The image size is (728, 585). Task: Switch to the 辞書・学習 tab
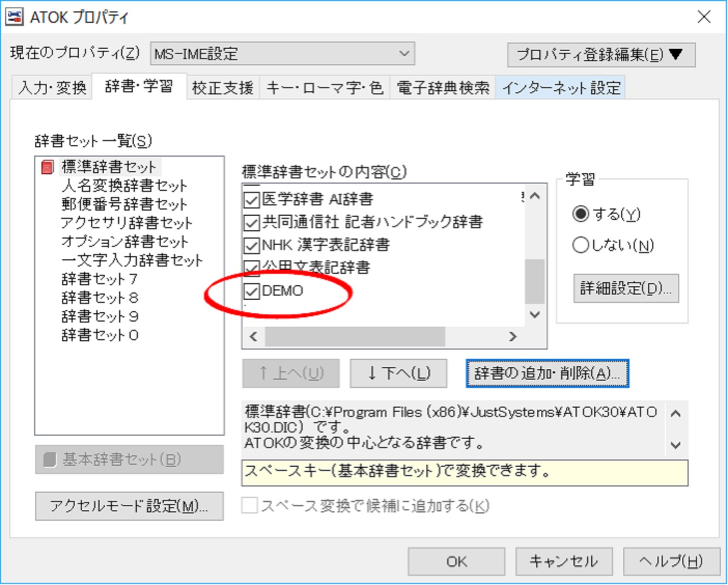139,86
